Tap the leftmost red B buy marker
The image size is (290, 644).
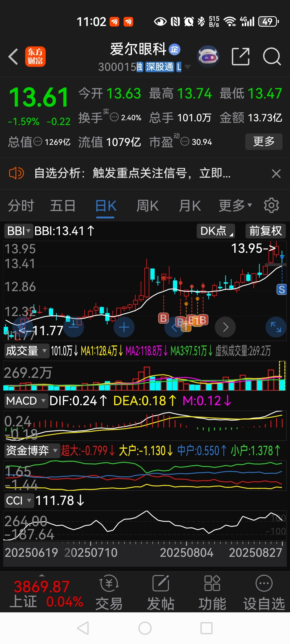(164, 318)
